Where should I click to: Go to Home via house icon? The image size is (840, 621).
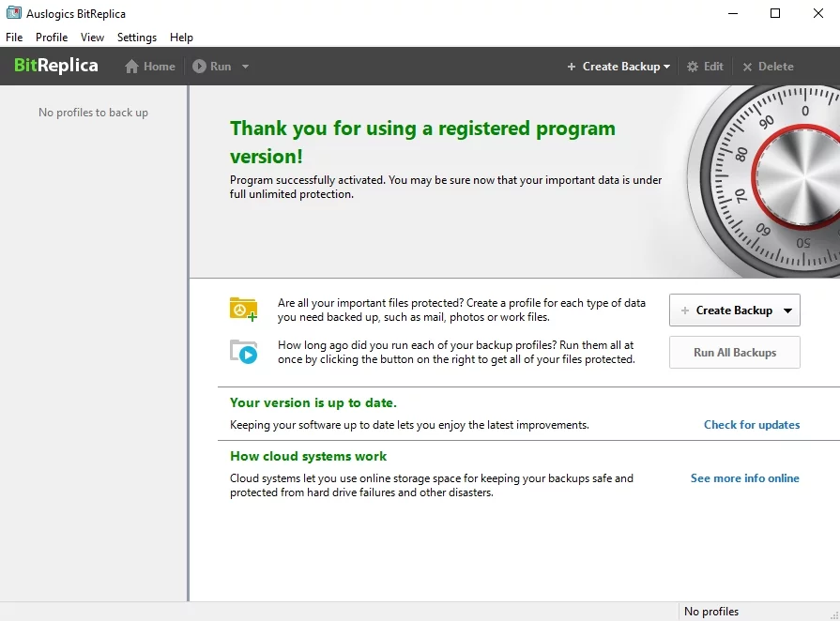click(132, 67)
